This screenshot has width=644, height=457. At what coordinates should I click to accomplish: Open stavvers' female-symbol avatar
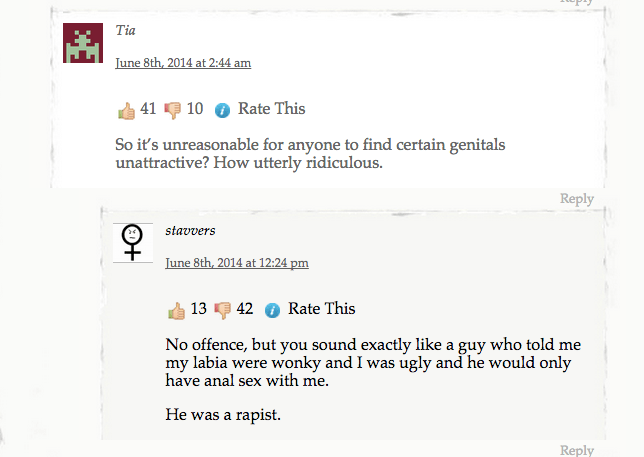(132, 242)
